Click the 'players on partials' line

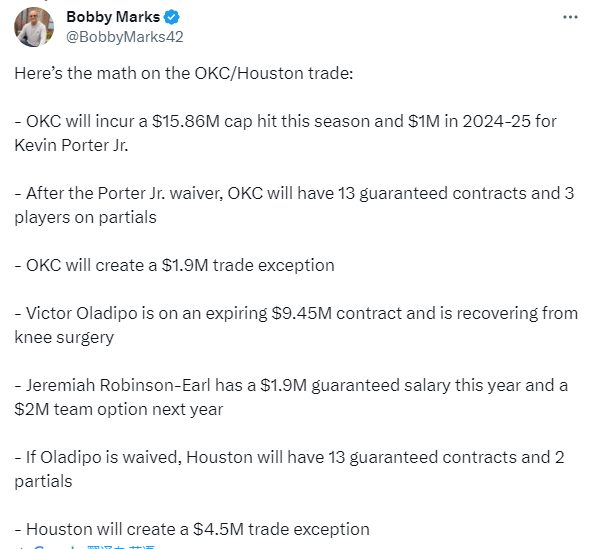tap(85, 217)
